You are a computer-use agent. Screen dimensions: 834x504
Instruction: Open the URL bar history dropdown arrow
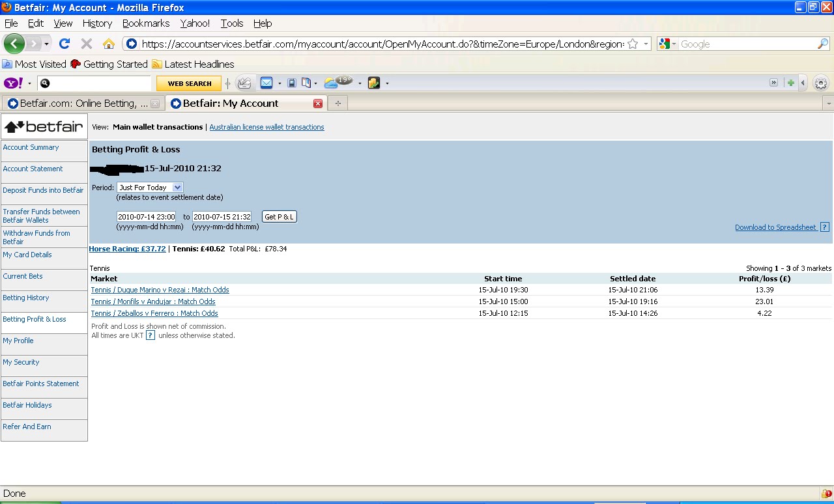click(646, 44)
